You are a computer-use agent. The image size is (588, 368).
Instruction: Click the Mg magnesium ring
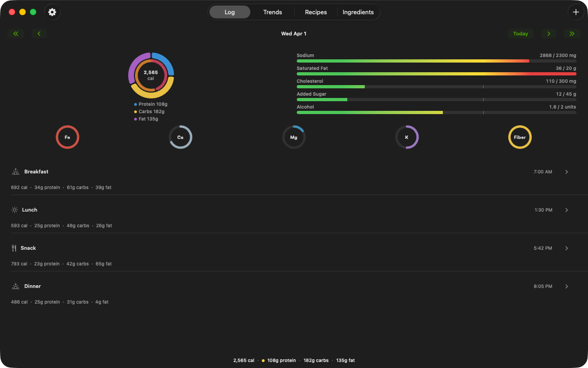294,137
